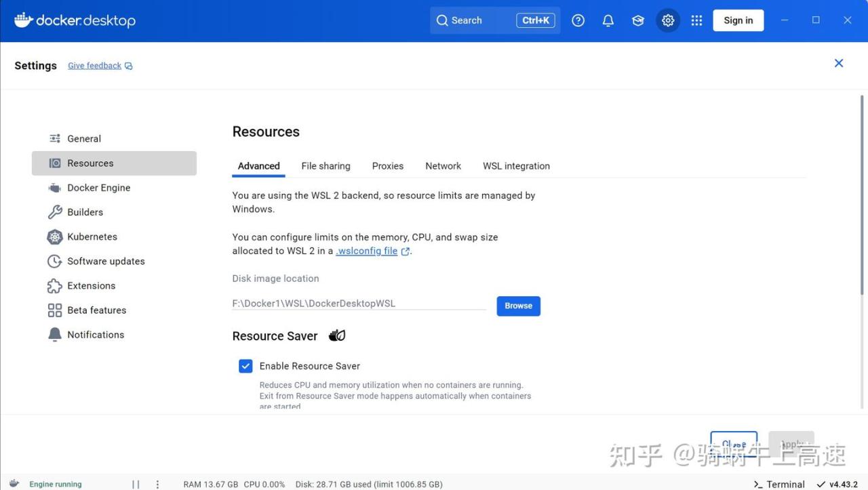The image size is (868, 490).
Task: Open the Kubernetes settings section
Action: (x=92, y=237)
